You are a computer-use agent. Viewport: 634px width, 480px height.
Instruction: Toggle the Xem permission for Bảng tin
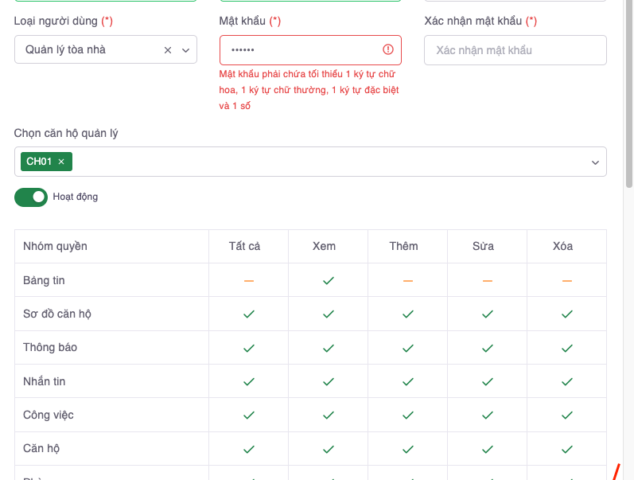point(327,281)
